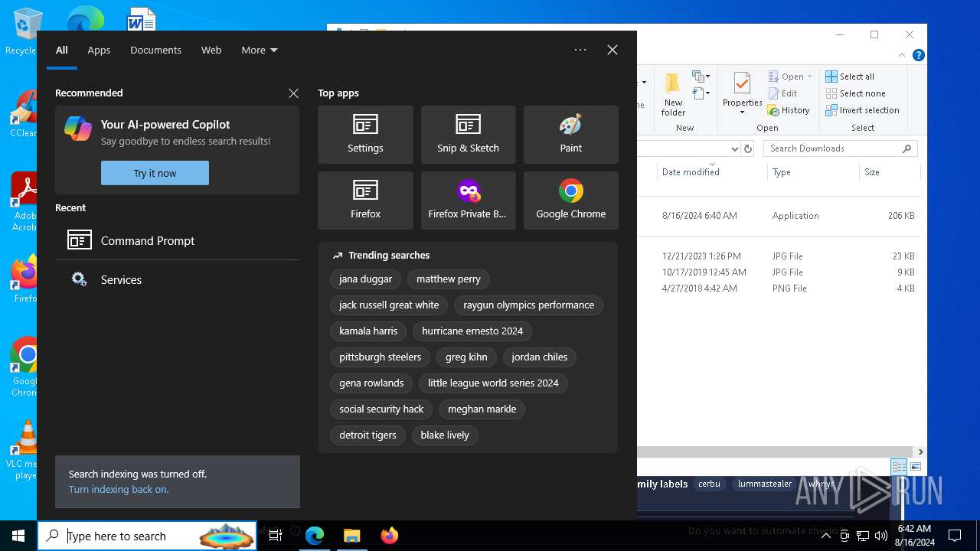Image resolution: width=980 pixels, height=551 pixels.
Task: Click taskbar clock 6:42 AM
Action: (x=914, y=536)
